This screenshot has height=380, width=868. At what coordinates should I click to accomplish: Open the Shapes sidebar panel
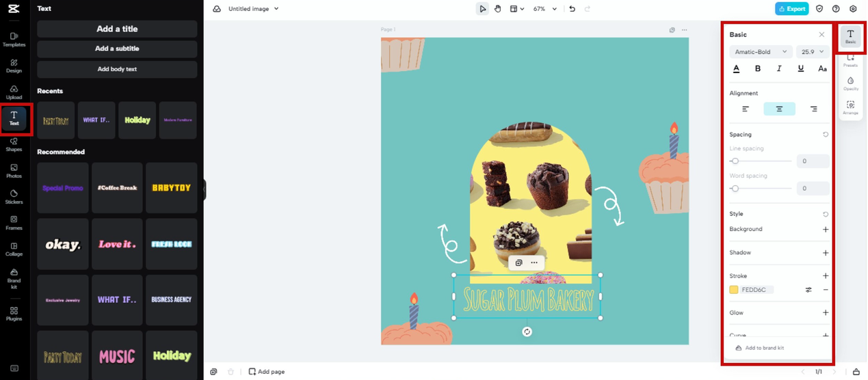[14, 144]
